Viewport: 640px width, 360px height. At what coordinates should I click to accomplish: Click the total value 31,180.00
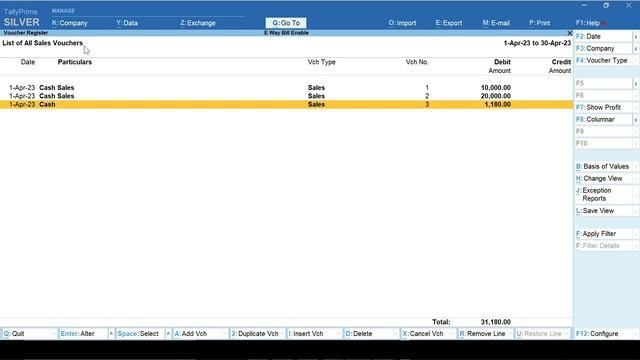point(496,322)
